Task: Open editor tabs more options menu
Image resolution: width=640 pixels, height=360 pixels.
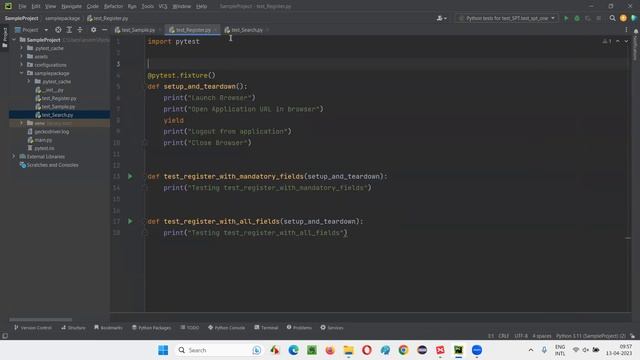Action: (x=626, y=30)
